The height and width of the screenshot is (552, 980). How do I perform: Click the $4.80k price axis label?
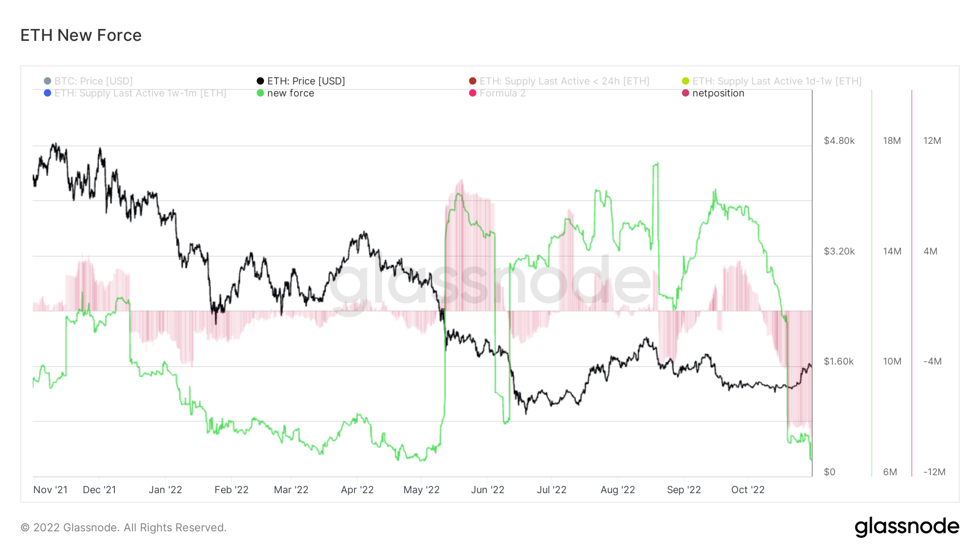[x=839, y=141]
